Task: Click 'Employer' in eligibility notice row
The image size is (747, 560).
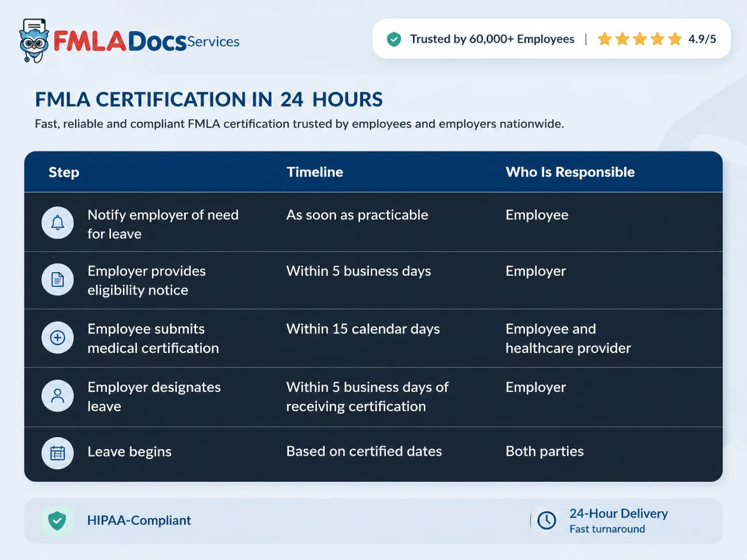Action: (x=535, y=271)
